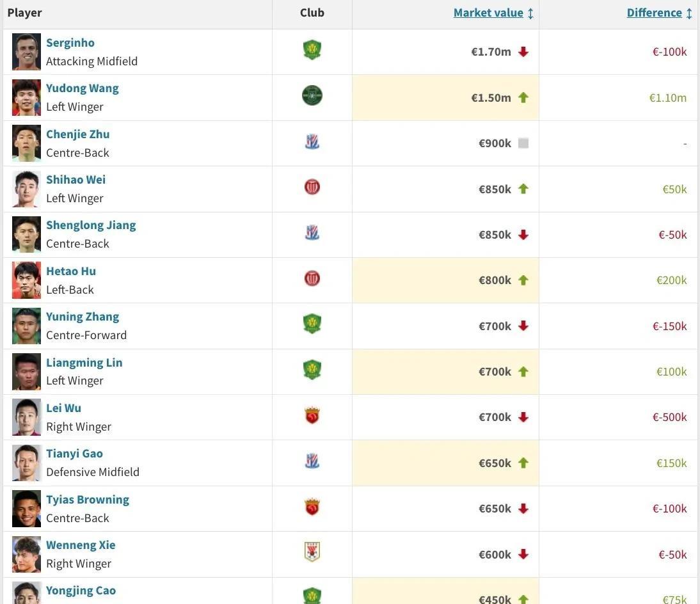Click the red down arrow in Shenglong Jiang's row

523,235
